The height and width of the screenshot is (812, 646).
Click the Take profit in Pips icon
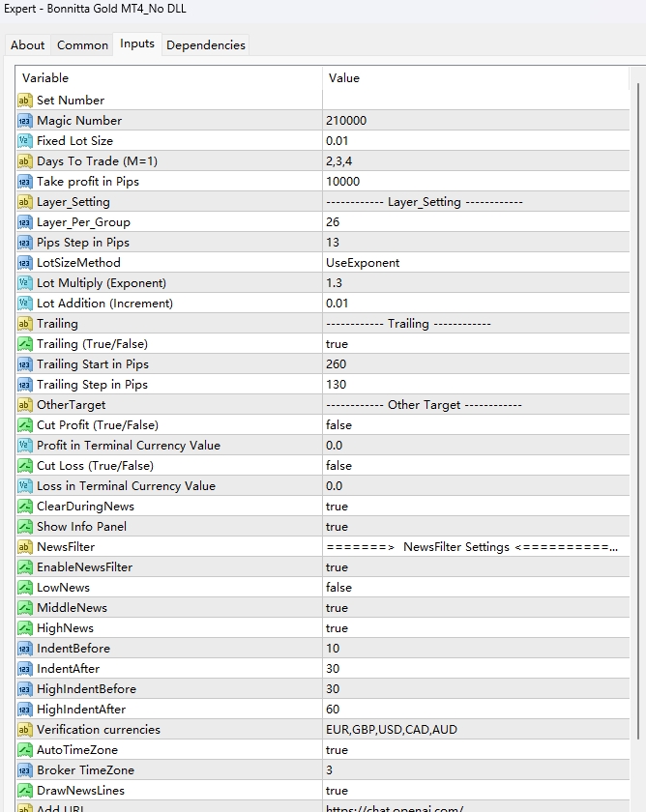point(25,182)
